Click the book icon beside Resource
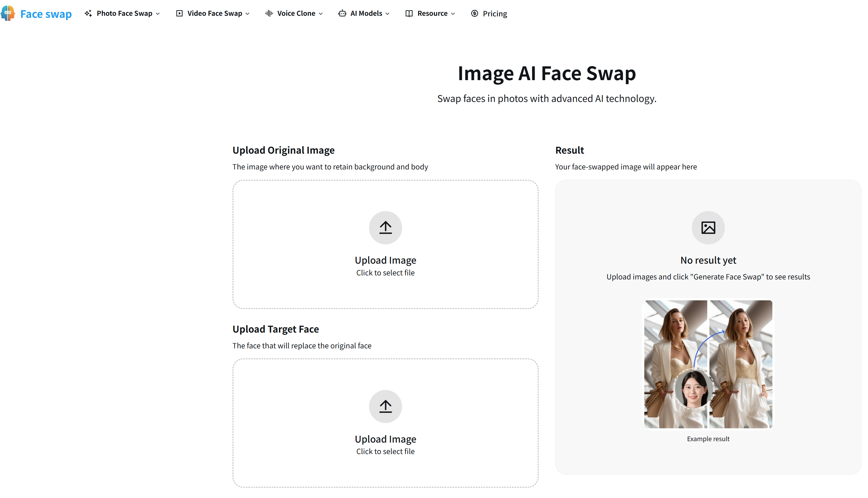Image resolution: width=868 pixels, height=498 pixels. pos(409,13)
